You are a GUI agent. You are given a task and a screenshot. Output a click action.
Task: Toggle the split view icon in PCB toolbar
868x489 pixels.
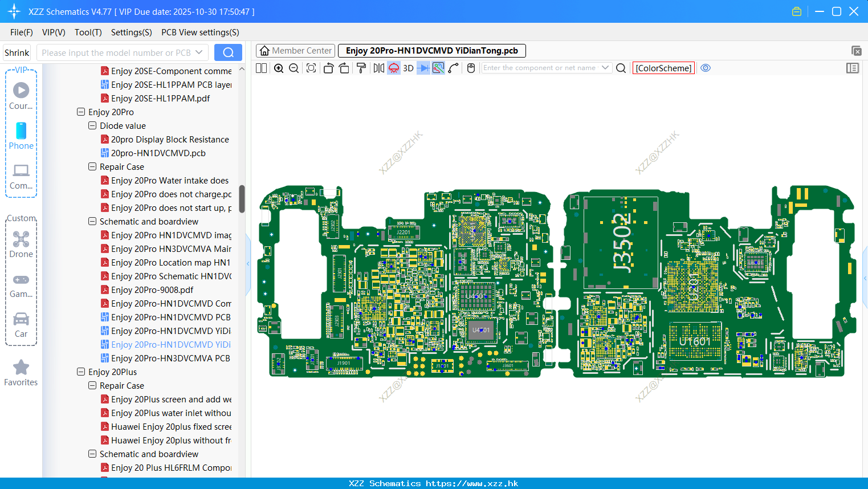click(262, 68)
